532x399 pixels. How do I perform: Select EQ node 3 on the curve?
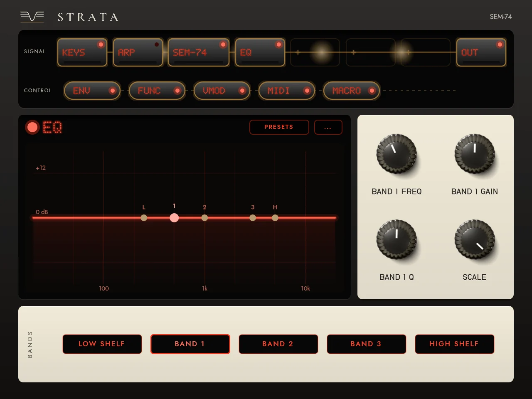click(253, 218)
